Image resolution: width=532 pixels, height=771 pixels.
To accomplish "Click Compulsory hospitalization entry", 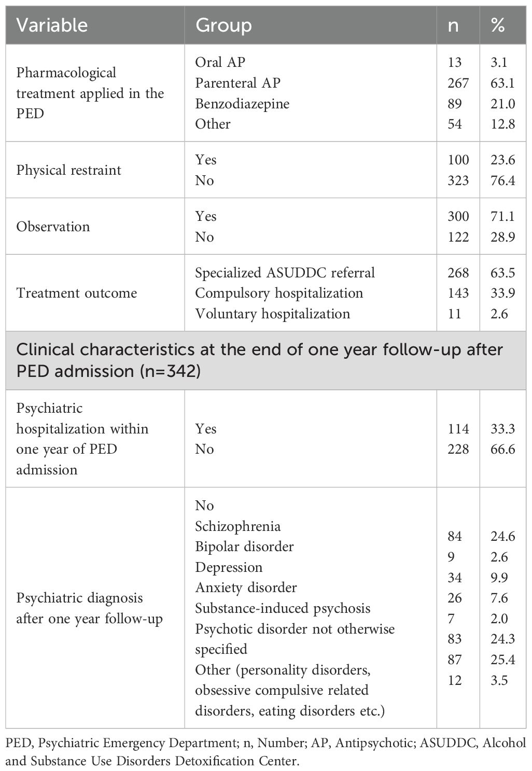I will [279, 293].
